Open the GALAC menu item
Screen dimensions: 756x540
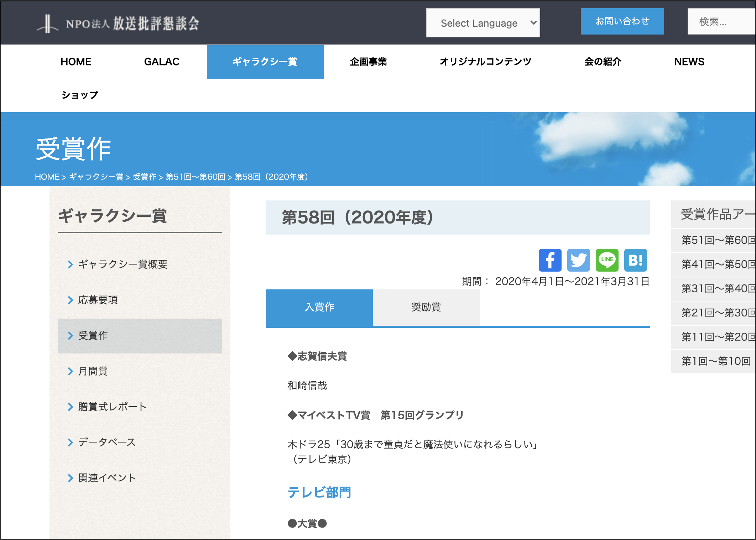coord(162,62)
